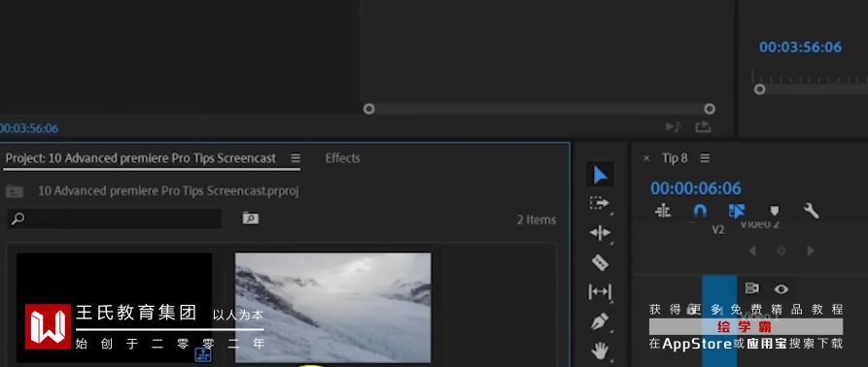Select the Track Select Forward tool

click(599, 203)
